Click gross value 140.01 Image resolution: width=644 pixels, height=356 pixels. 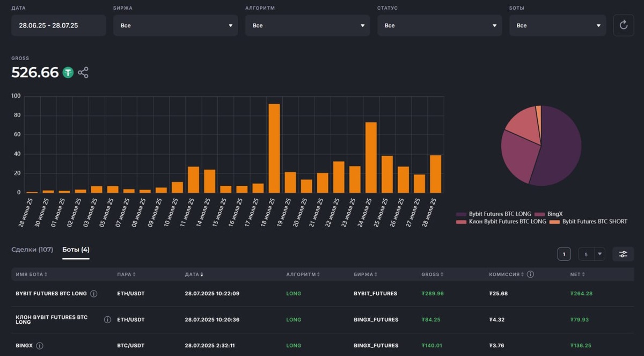pyautogui.click(x=432, y=346)
